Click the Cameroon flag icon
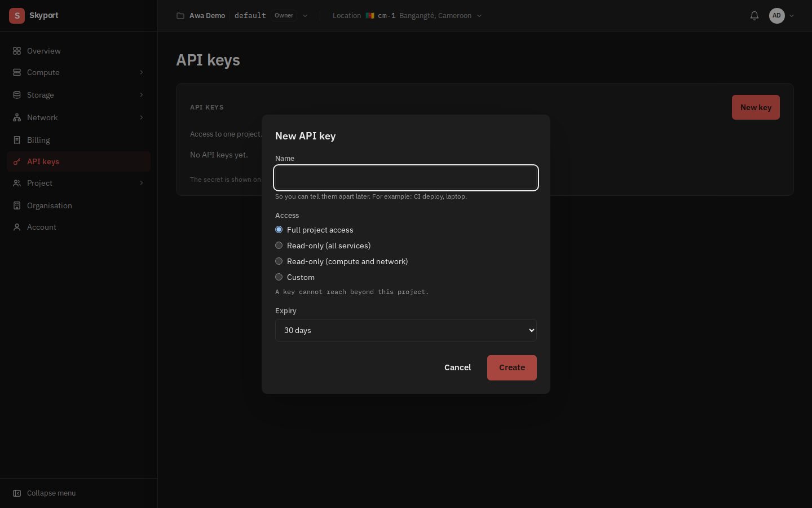The image size is (812, 508). (370, 16)
